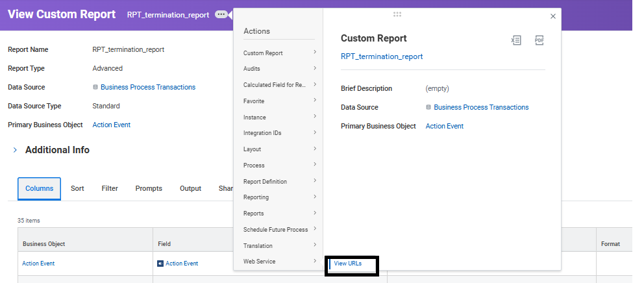Click Action Event in Business Object column
This screenshot has width=644, height=283.
point(38,264)
